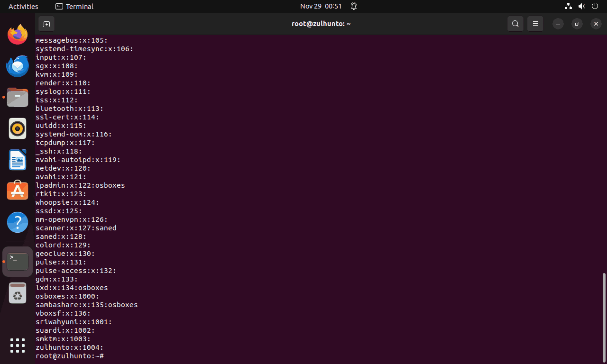
Task: Click the line 'whoopsie:x:124:'
Action: click(67, 202)
